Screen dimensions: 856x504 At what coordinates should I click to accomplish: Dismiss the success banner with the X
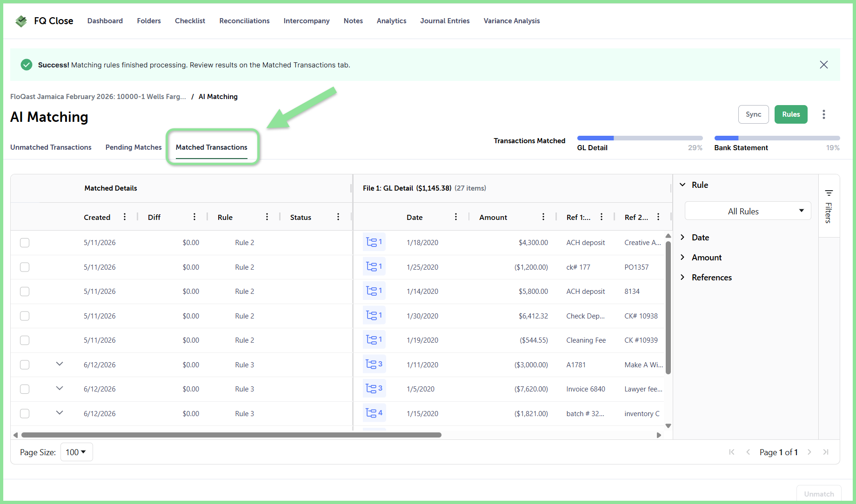point(823,65)
